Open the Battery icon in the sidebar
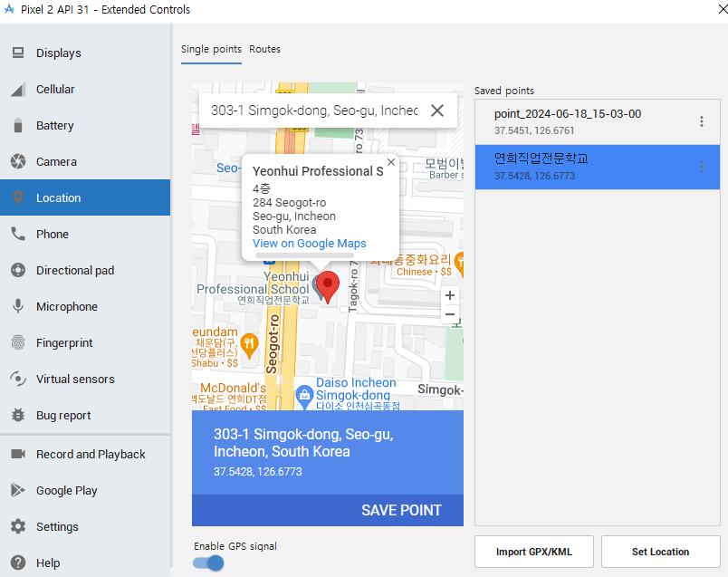This screenshot has height=577, width=728. pos(18,125)
